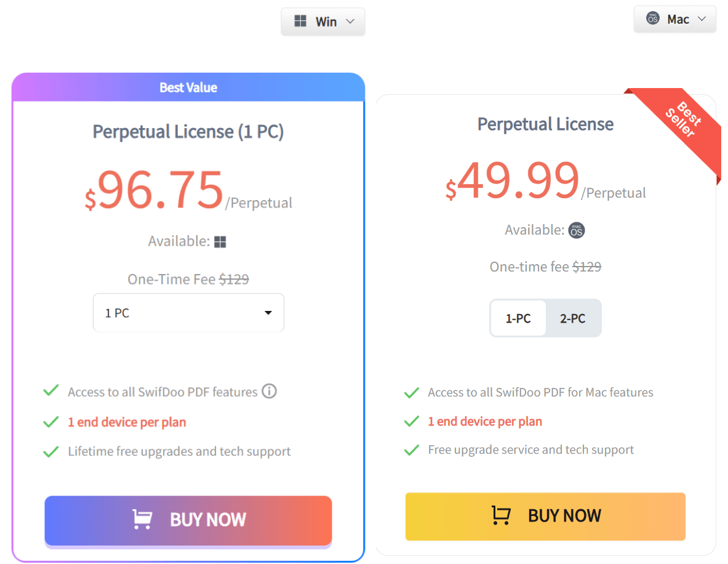Click the red 1 end device per plan text on Mac card
The width and height of the screenshot is (728, 564).
[x=485, y=421]
